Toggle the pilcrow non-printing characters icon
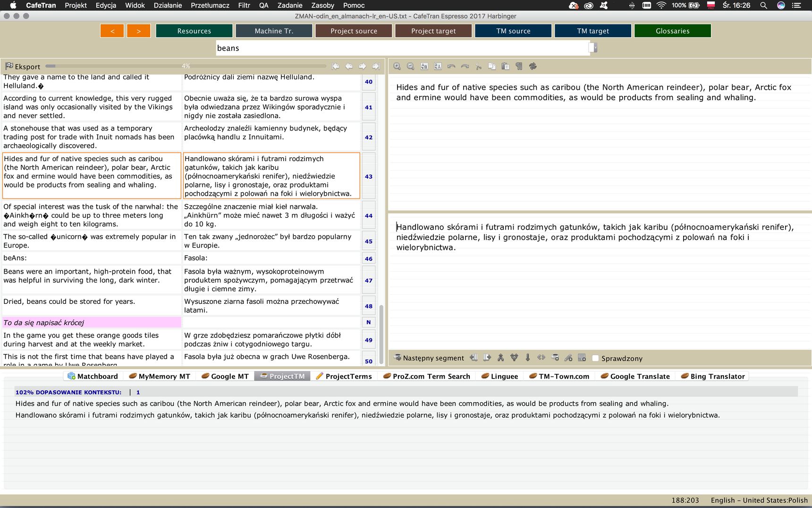812x508 pixels. click(519, 66)
